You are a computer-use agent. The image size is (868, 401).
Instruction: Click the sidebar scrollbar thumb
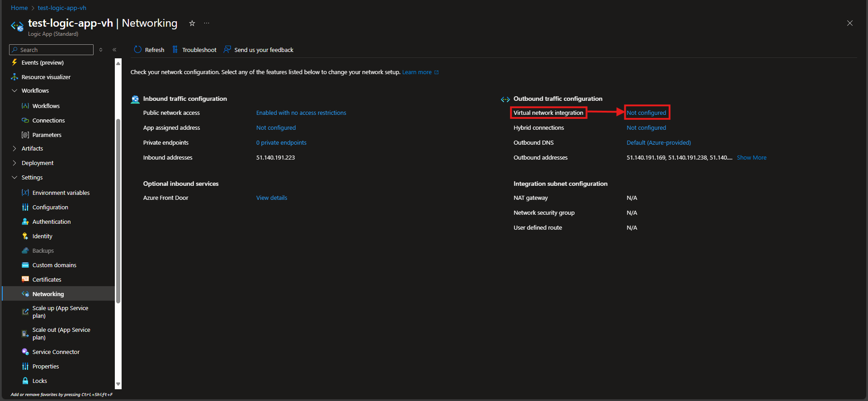point(118,211)
